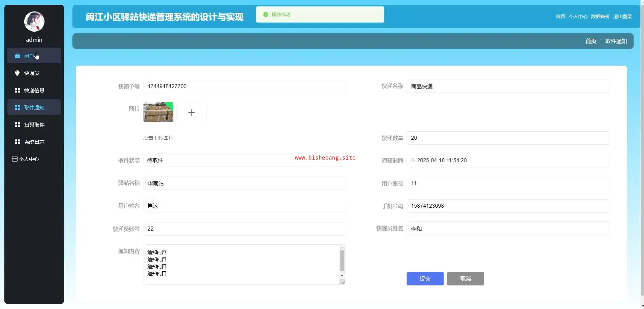Click the lightbulb icon beside 快递员
The height and width of the screenshot is (309, 644).
[18, 73]
